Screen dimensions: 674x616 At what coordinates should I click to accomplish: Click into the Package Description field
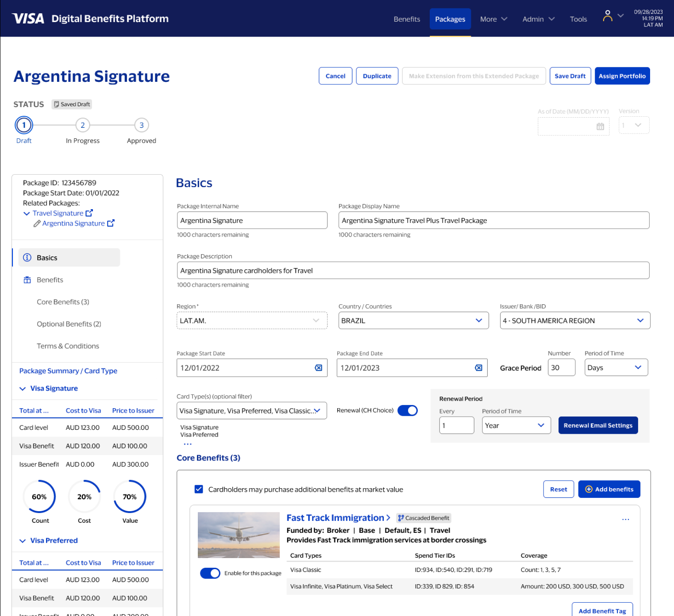(412, 271)
